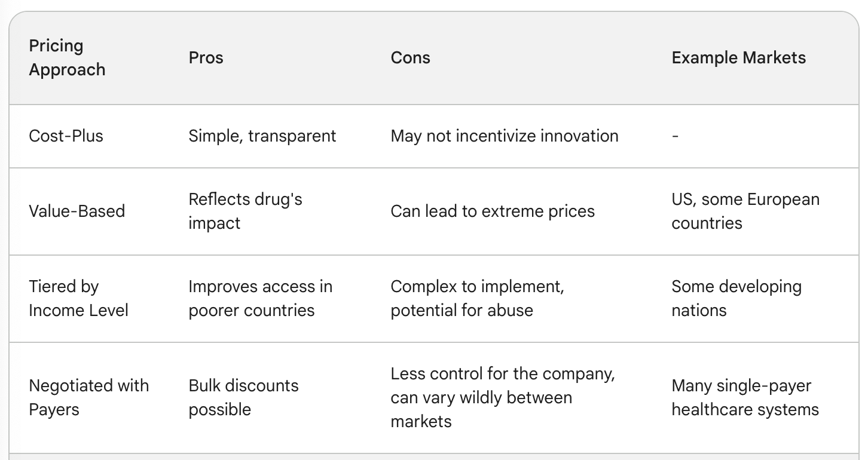Click the Example Markets column header

(x=738, y=58)
